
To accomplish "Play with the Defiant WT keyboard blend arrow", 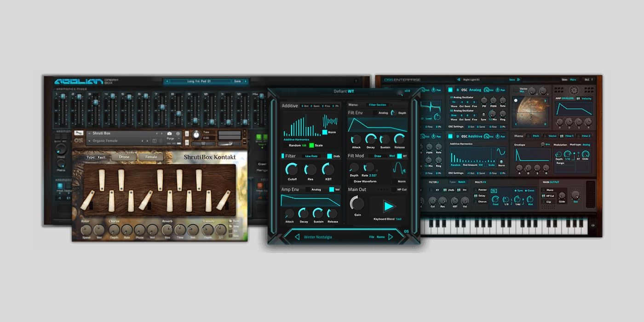I will pyautogui.click(x=389, y=206).
